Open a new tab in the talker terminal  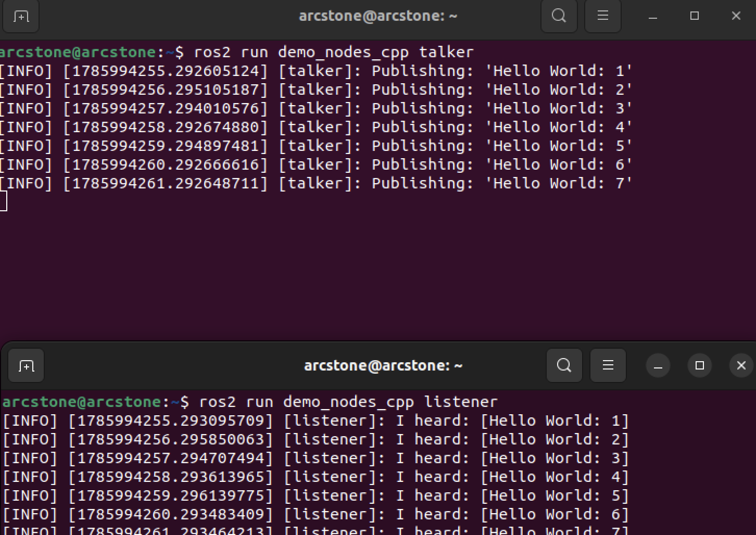[21, 17]
